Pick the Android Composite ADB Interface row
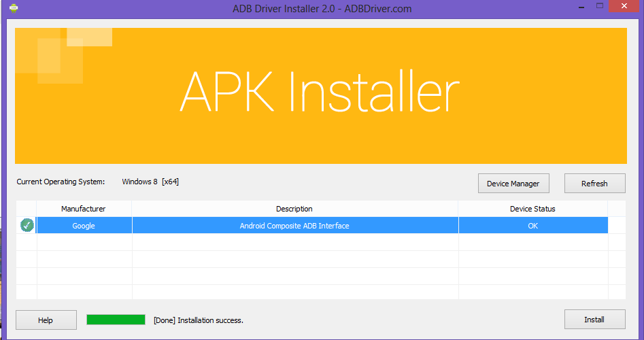The image size is (644, 340). [294, 226]
